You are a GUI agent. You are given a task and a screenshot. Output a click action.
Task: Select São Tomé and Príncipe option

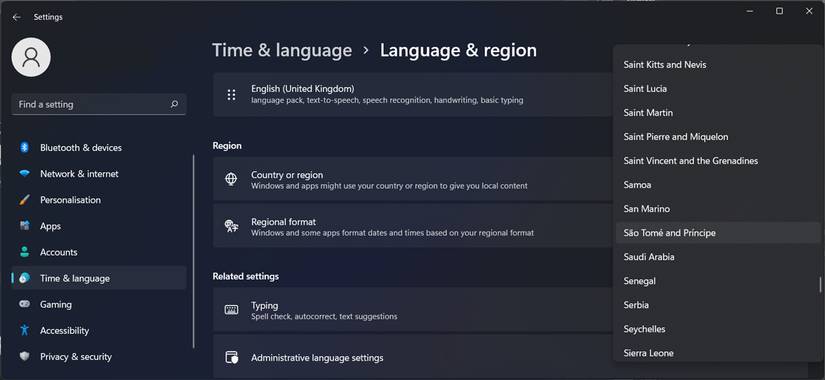coord(718,233)
